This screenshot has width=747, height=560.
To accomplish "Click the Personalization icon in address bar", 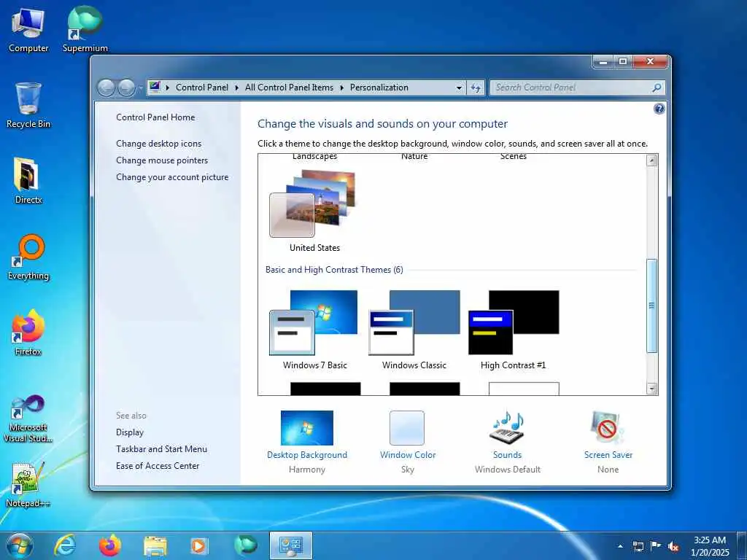I will 155,87.
